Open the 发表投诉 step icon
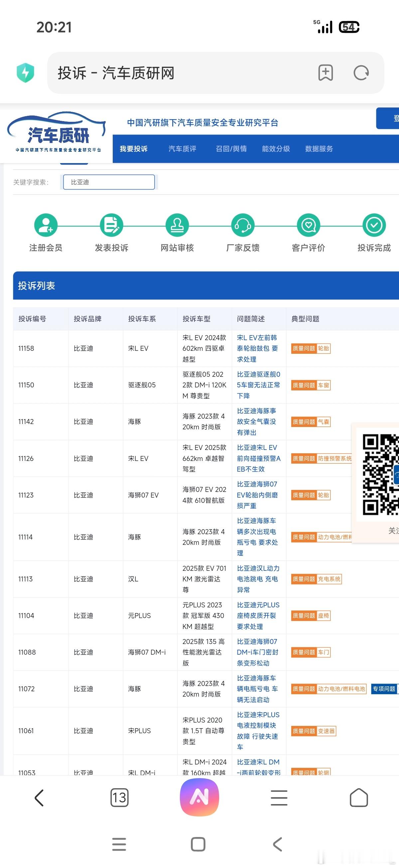This screenshot has height=868, width=399. click(111, 225)
